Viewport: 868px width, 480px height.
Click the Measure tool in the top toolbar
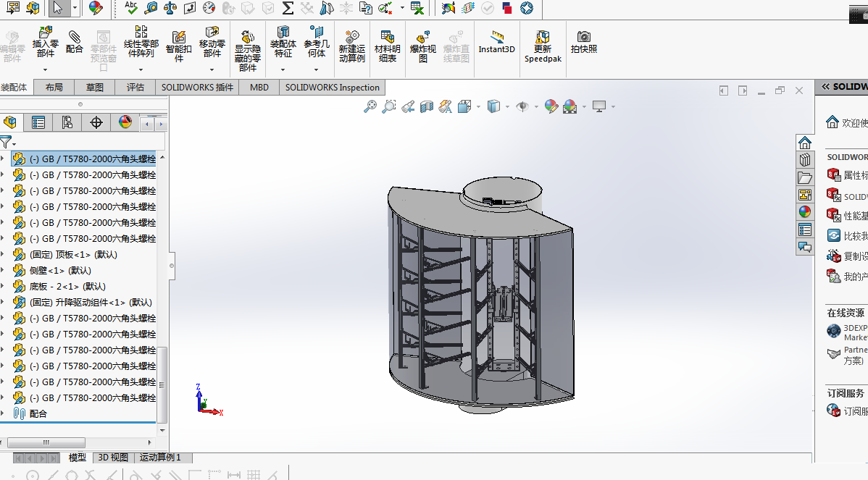151,8
